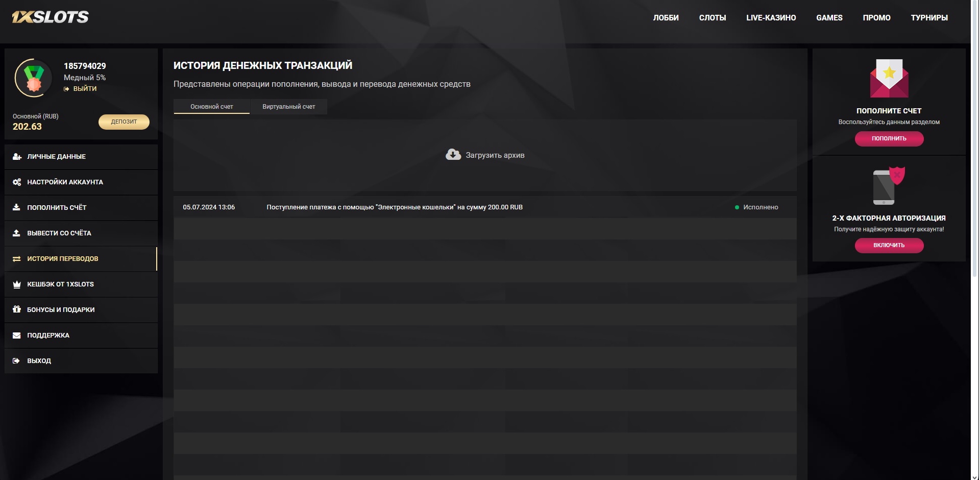980x480 pixels.
Task: Click the 1XSLOTS logo
Action: coord(50,17)
